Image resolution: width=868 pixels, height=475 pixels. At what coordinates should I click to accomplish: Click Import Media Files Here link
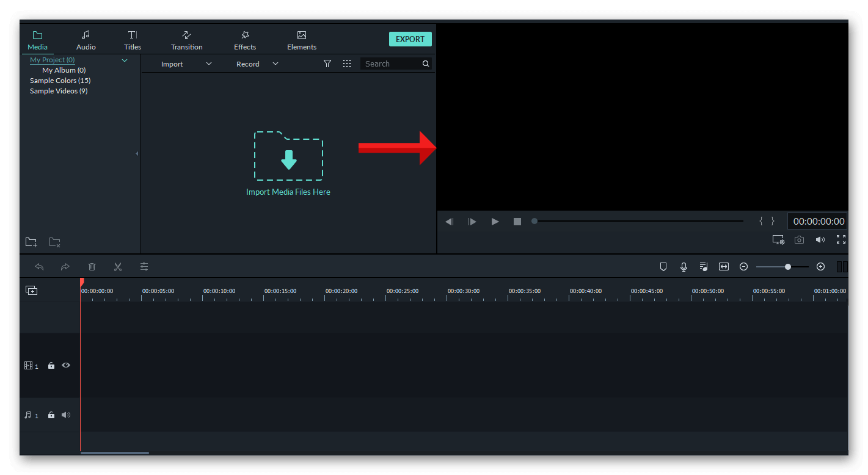[x=288, y=192]
